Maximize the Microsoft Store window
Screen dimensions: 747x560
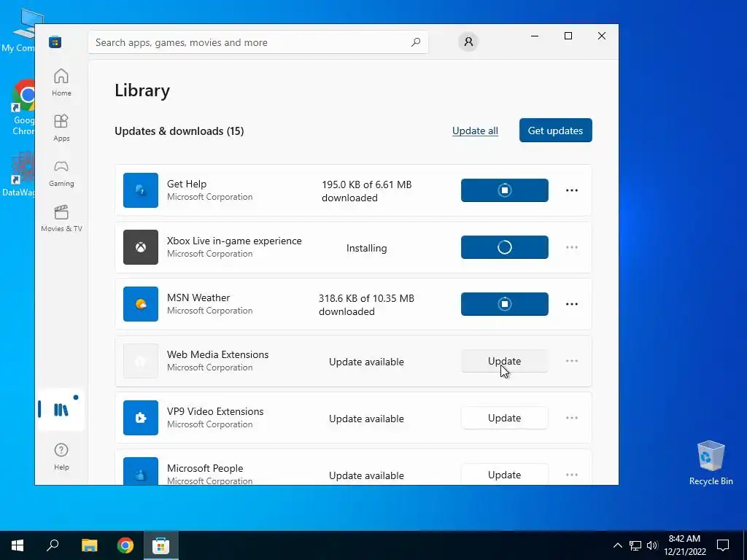click(568, 36)
